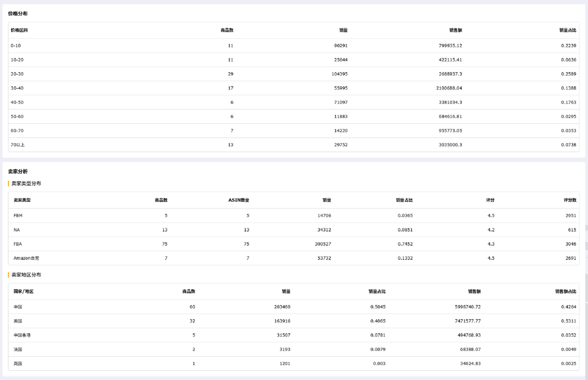Select the revenue value 3381034.3
The width and height of the screenshot is (588, 380).
point(451,102)
